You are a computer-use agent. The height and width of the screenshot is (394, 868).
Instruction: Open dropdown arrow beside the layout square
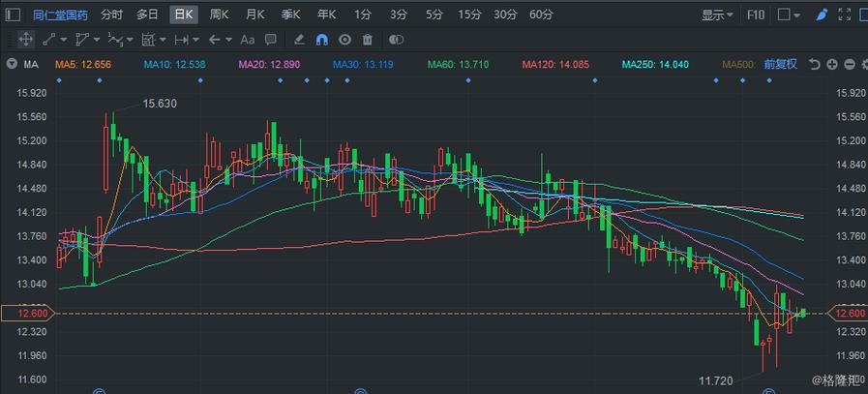click(x=796, y=15)
